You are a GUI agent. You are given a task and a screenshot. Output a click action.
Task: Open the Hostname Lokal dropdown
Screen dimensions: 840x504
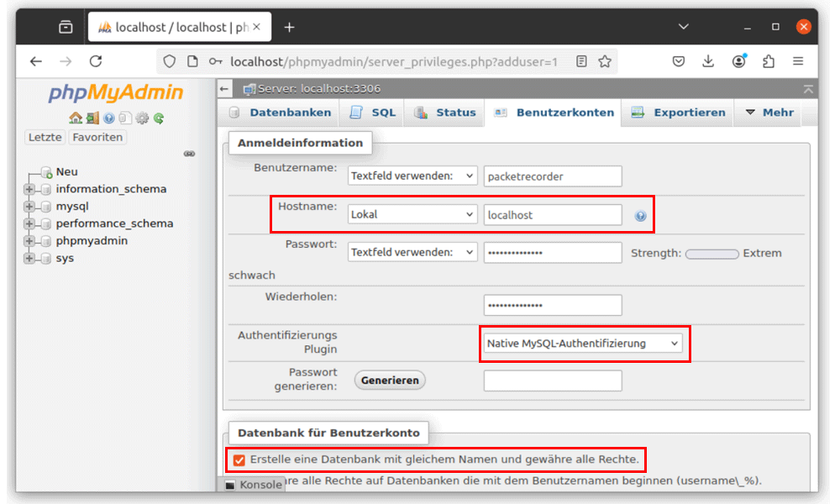click(x=412, y=214)
